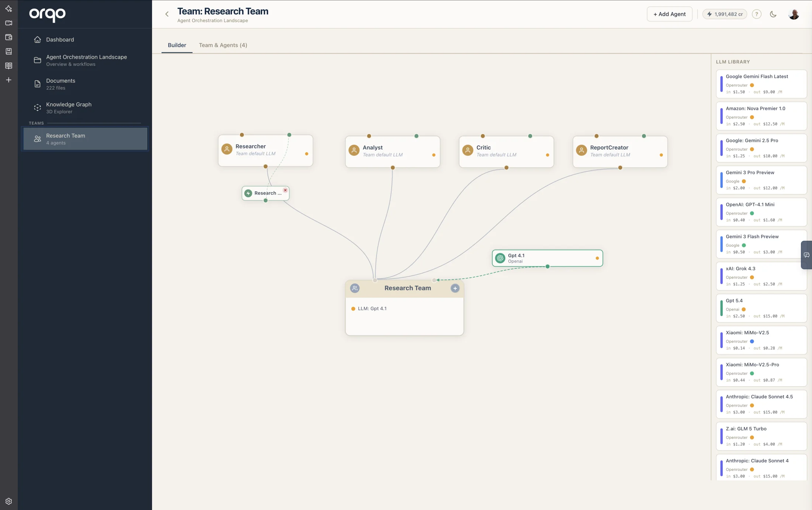
Task: Go back with the arrow beside the team title
Action: tap(167, 14)
